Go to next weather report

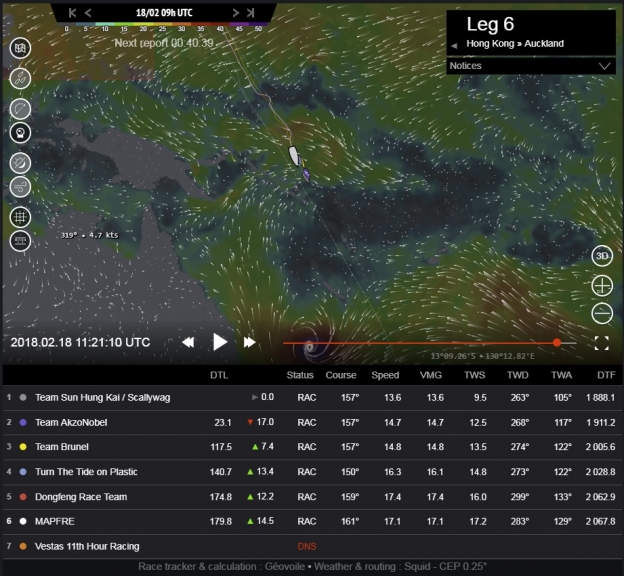pyautogui.click(x=236, y=13)
